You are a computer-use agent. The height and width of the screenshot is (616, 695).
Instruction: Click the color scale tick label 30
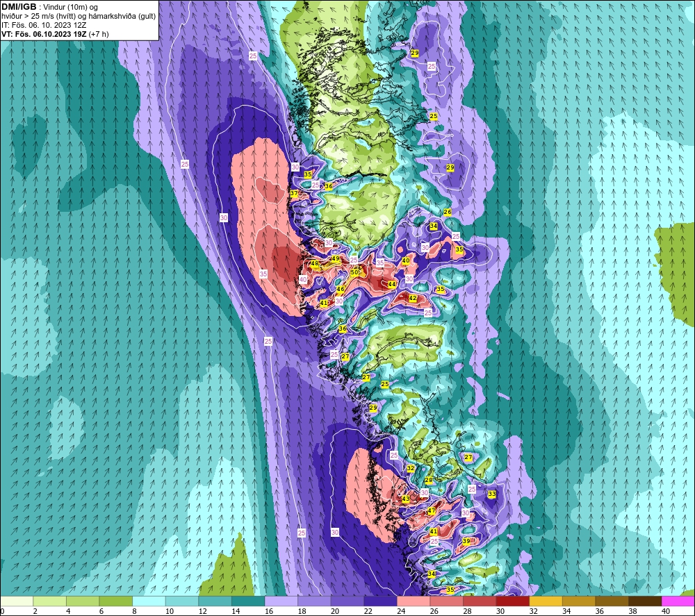pos(500,611)
